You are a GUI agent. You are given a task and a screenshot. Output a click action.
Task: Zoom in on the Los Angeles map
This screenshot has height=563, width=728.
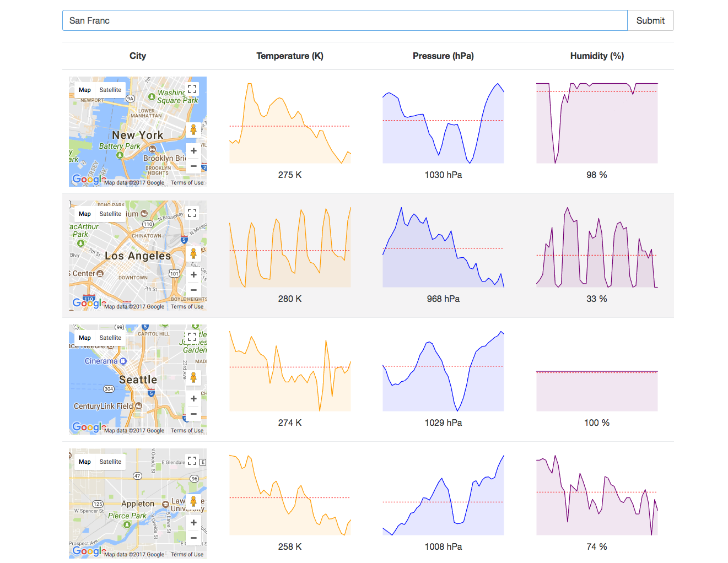coord(193,274)
